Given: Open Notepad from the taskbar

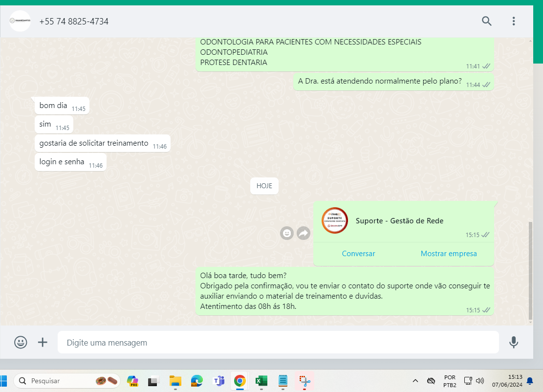Looking at the screenshot, I should tap(283, 381).
